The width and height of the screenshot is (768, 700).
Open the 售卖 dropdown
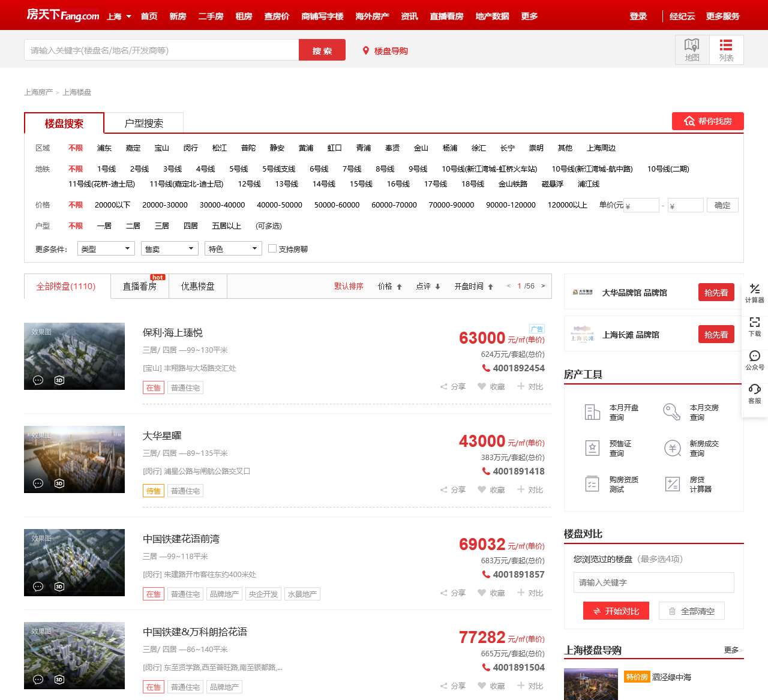coord(170,248)
